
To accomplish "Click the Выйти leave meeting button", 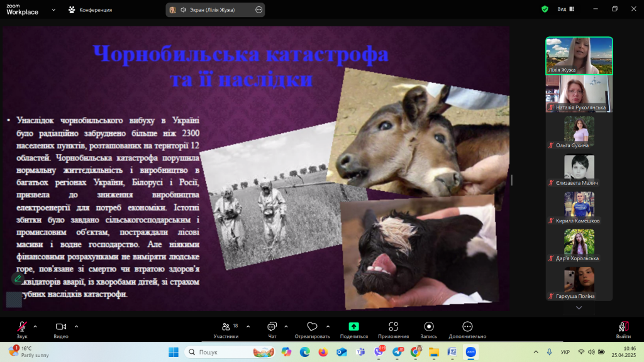I will (x=623, y=328).
